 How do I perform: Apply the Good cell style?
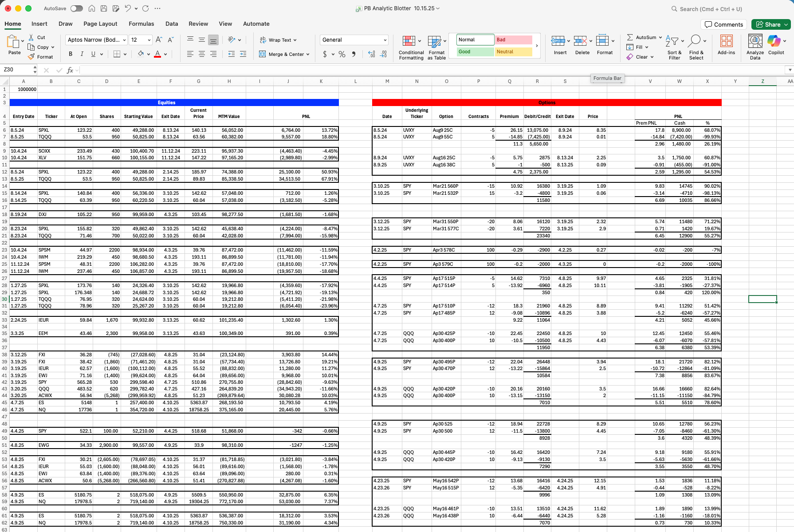(476, 52)
